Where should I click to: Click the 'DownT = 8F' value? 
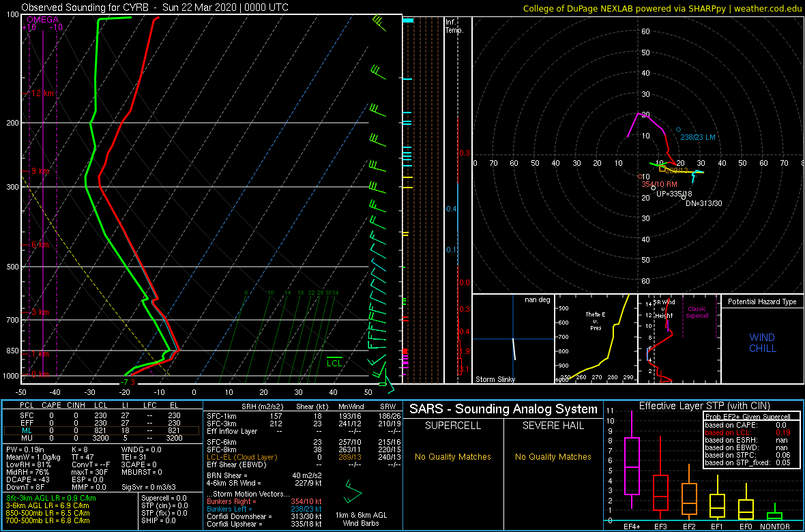[25, 488]
